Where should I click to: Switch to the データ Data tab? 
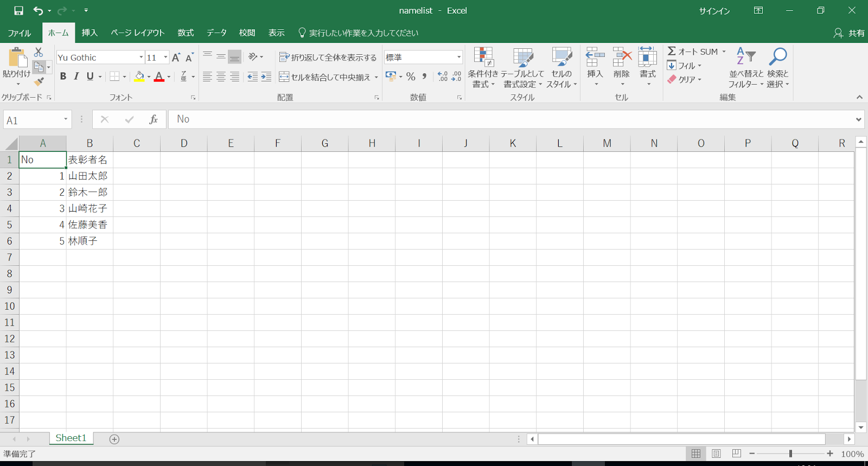[x=216, y=33]
